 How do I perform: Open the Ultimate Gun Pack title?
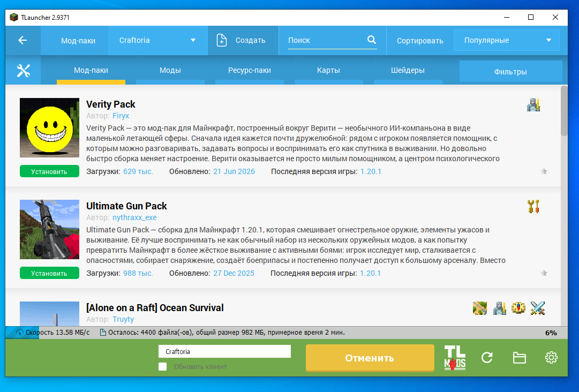(x=126, y=206)
